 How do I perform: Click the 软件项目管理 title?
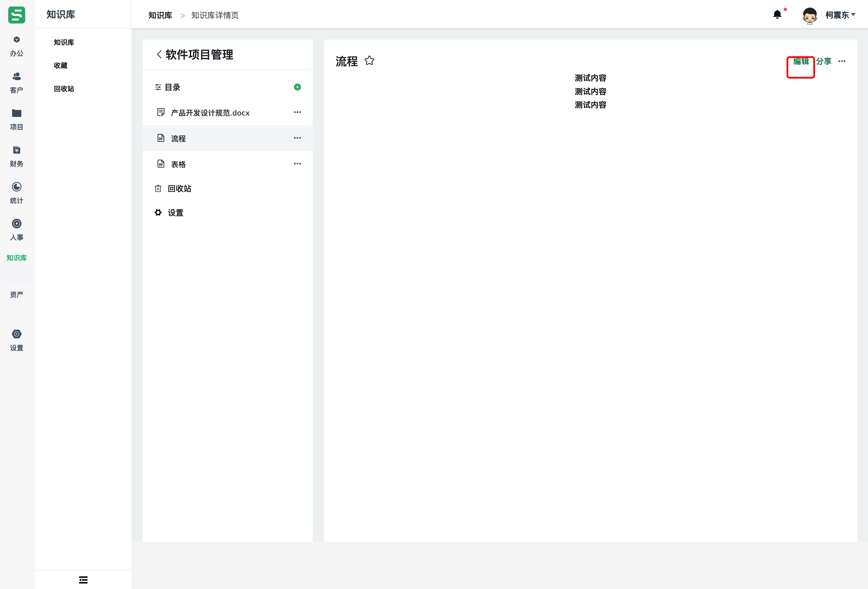199,54
